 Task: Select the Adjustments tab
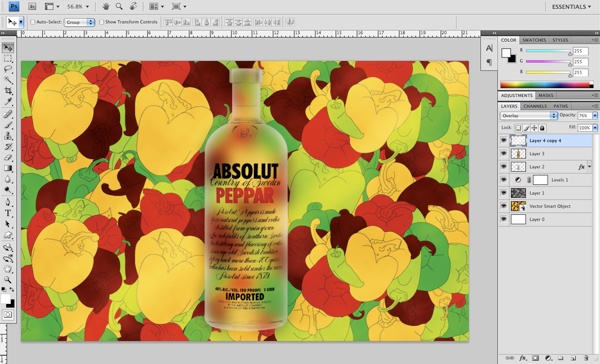click(x=517, y=95)
